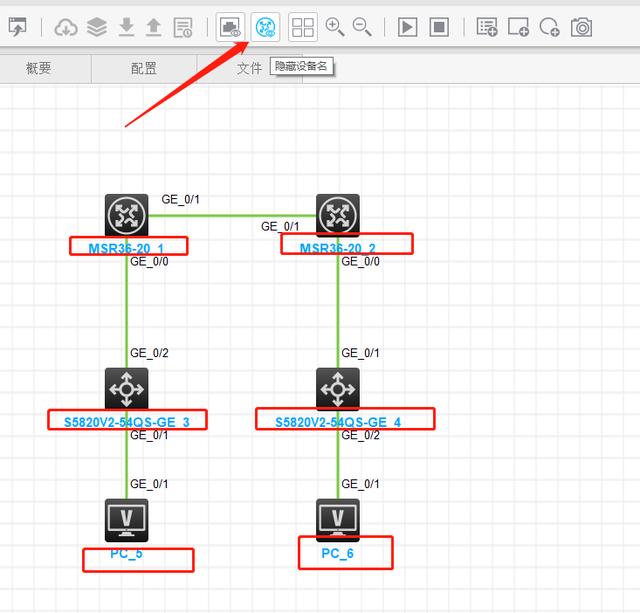Click the S5820V2-54QS-GE_3 device label
Image resolution: width=640 pixels, height=613 pixels.
pos(127,422)
